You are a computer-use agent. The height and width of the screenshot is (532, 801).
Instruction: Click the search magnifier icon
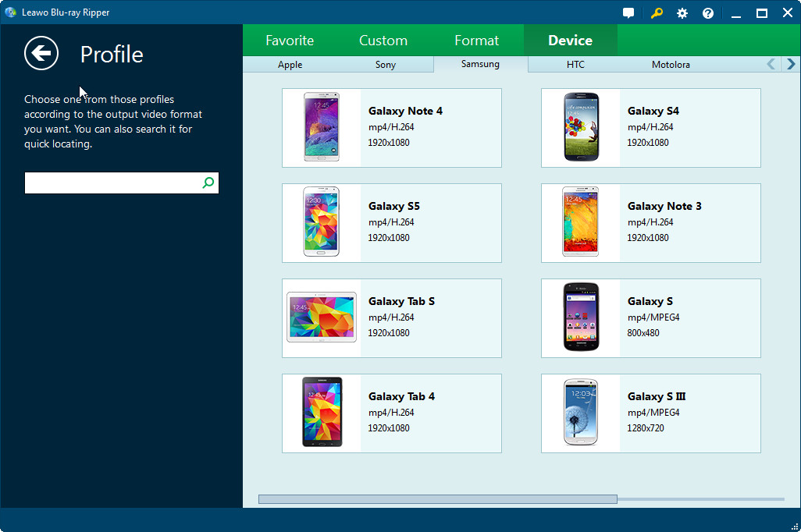coord(208,183)
